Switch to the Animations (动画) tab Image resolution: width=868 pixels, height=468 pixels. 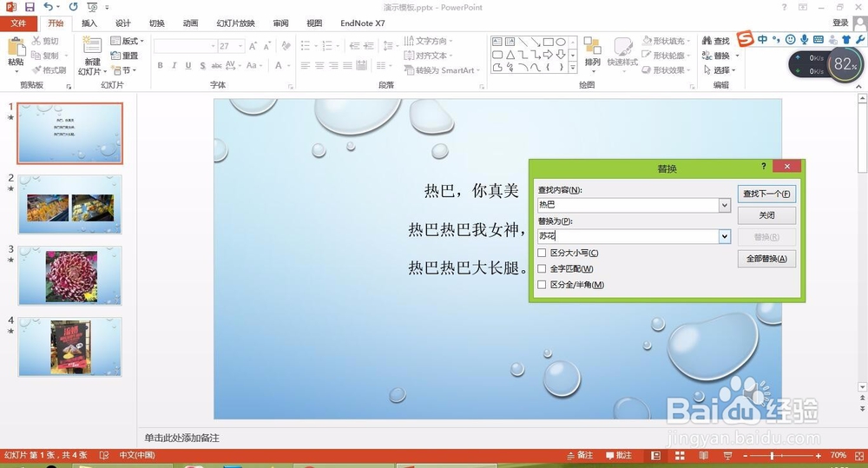[190, 23]
